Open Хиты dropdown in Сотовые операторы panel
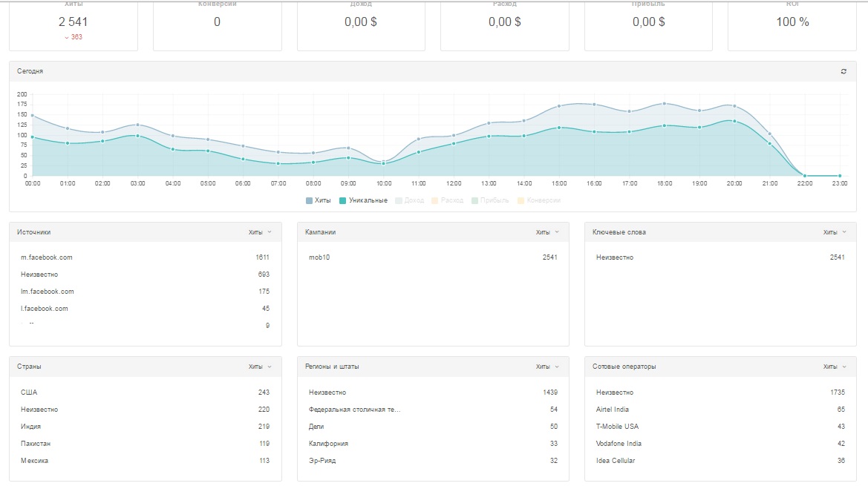This screenshot has height=486, width=868. [835, 367]
